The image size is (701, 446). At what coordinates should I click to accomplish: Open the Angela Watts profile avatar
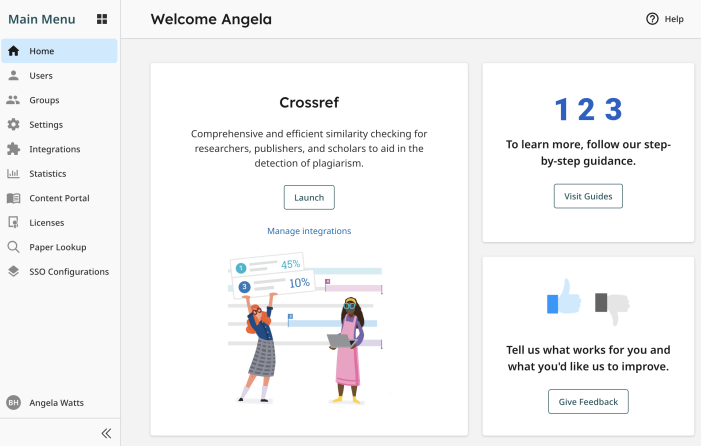click(13, 403)
